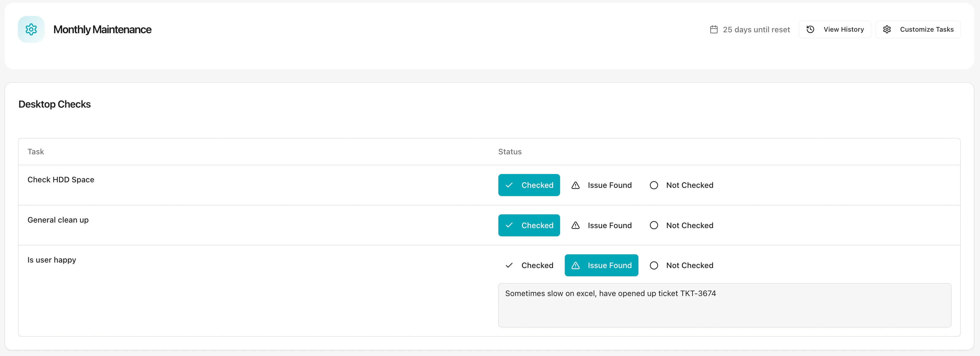Mark Check HDD Space as Issue Found
This screenshot has width=980, height=356.
pyautogui.click(x=602, y=185)
